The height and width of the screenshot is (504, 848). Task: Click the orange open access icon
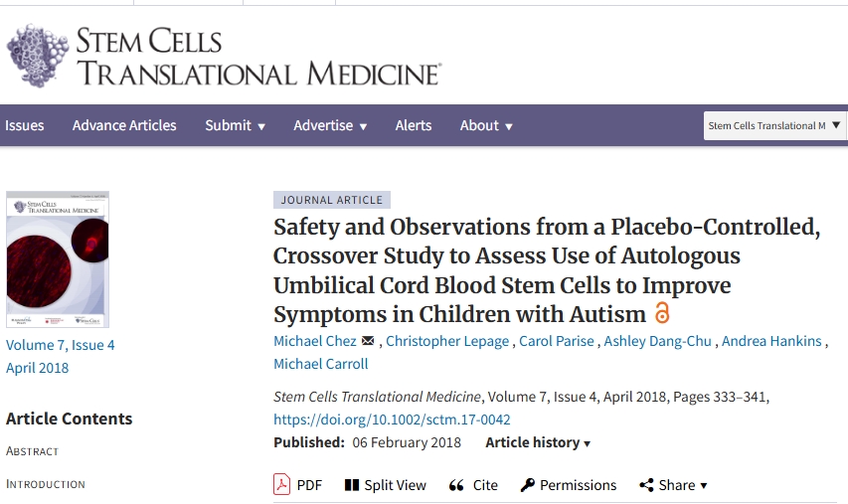[662, 314]
